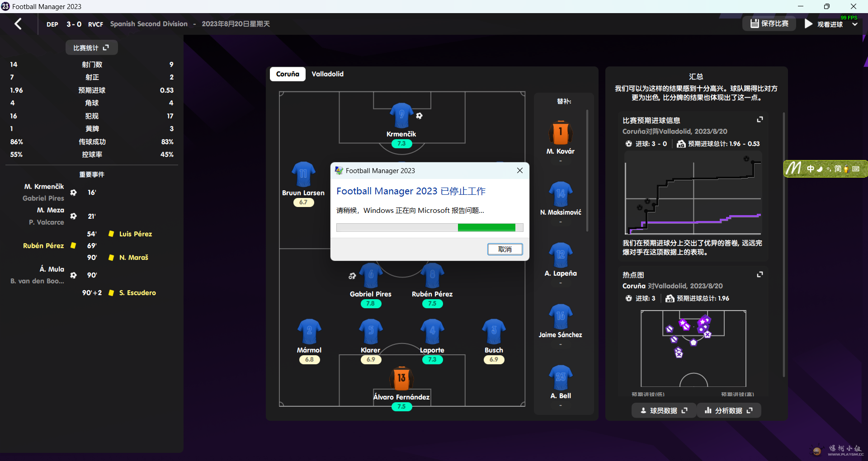Viewport: 868px width, 461px height.
Task: Select goalkeeper Álvaro Fernández's shirt
Action: (401, 378)
